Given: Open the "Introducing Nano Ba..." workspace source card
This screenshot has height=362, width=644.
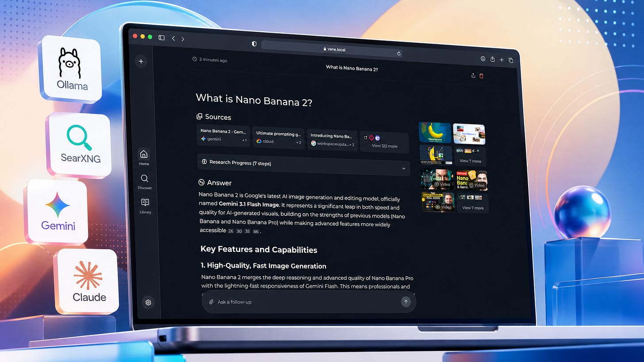Looking at the screenshot, I should (x=332, y=140).
